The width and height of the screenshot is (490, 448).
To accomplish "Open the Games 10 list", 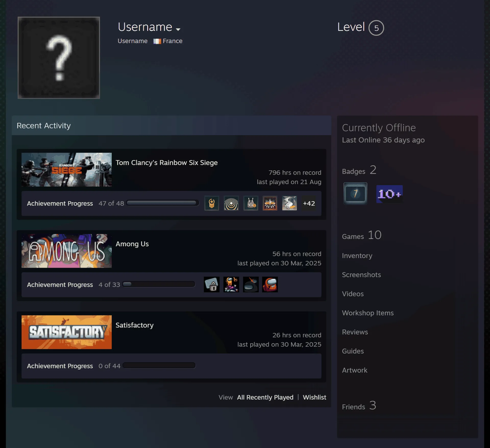I will click(x=362, y=235).
